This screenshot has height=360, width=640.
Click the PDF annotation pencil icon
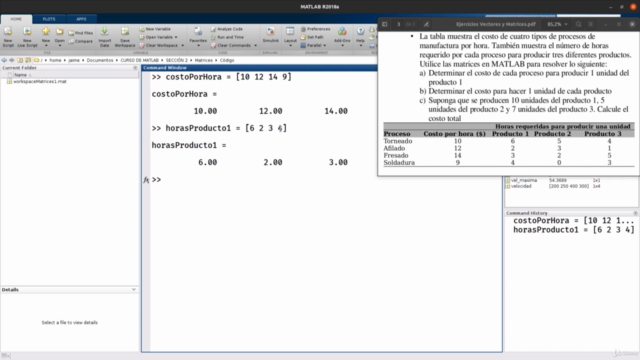coord(426,24)
